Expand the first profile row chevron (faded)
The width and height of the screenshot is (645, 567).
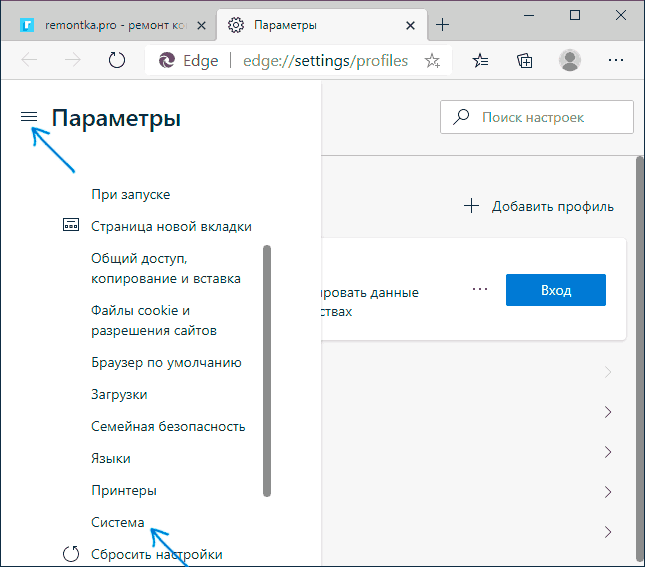tap(608, 372)
